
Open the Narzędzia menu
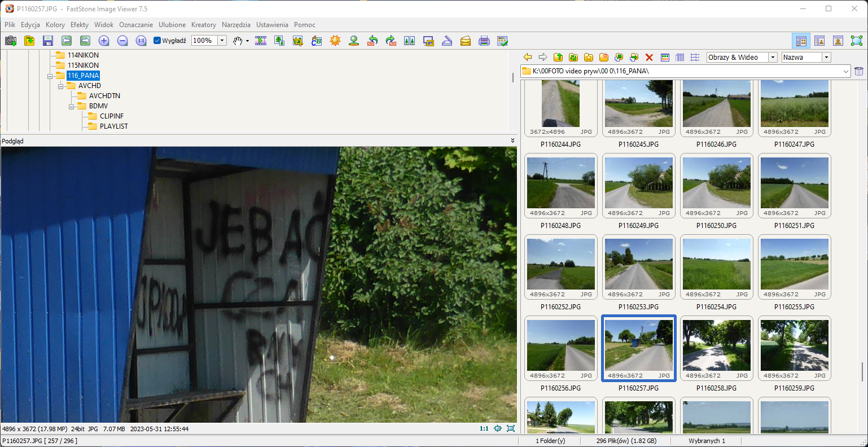(236, 25)
